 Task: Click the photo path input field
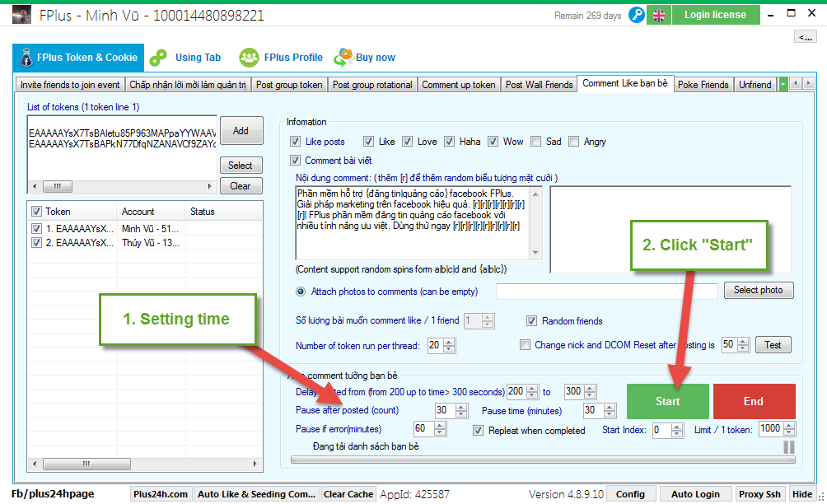pyautogui.click(x=606, y=291)
